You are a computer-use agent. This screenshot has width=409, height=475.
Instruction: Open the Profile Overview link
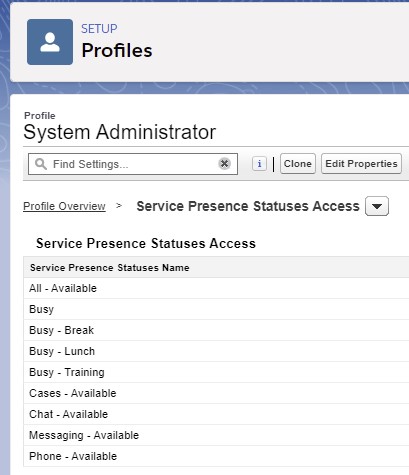64,206
